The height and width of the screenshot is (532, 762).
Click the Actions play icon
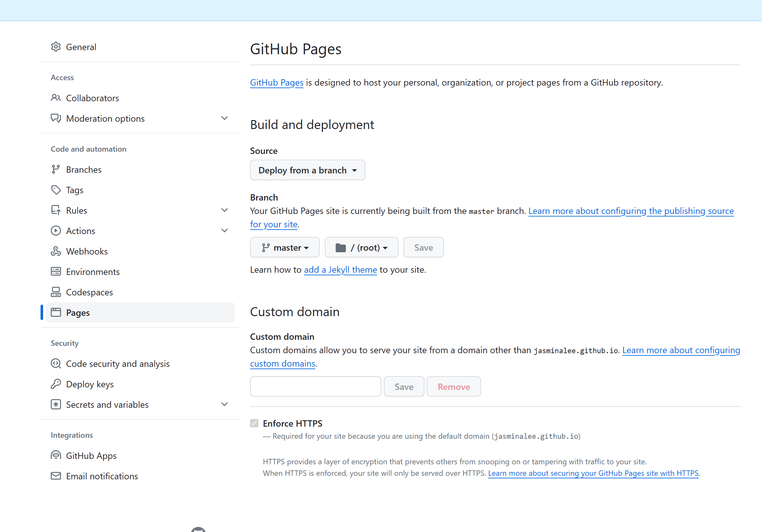[x=56, y=231]
